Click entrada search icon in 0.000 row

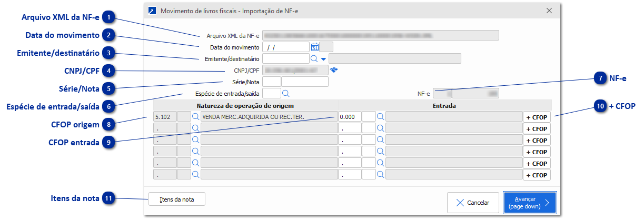coord(380,116)
